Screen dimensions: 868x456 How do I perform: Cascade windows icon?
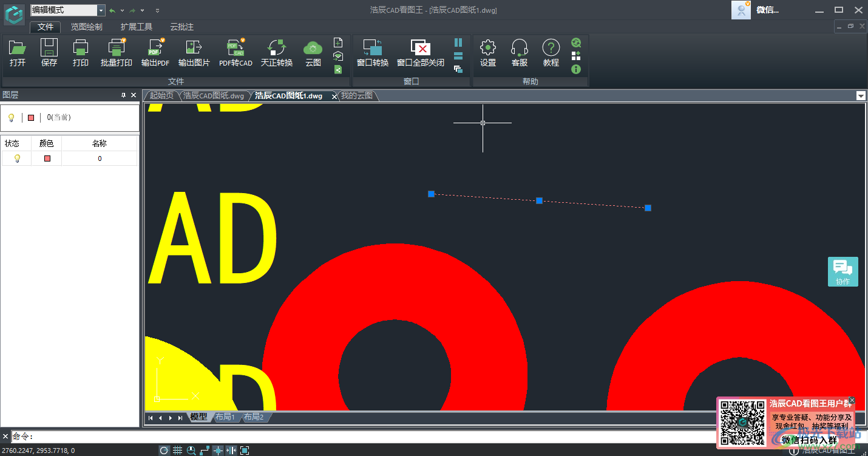pyautogui.click(x=458, y=69)
